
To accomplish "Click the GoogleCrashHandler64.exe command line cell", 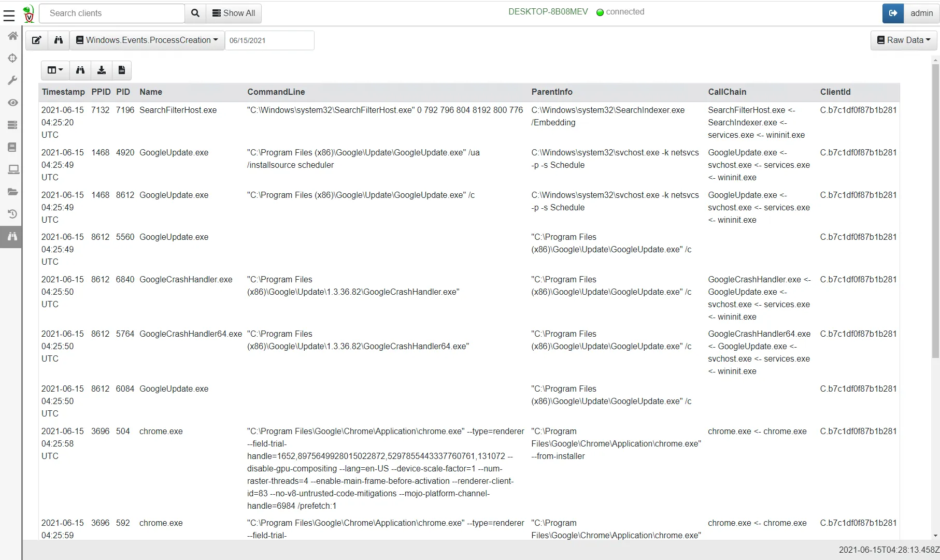I will click(358, 340).
